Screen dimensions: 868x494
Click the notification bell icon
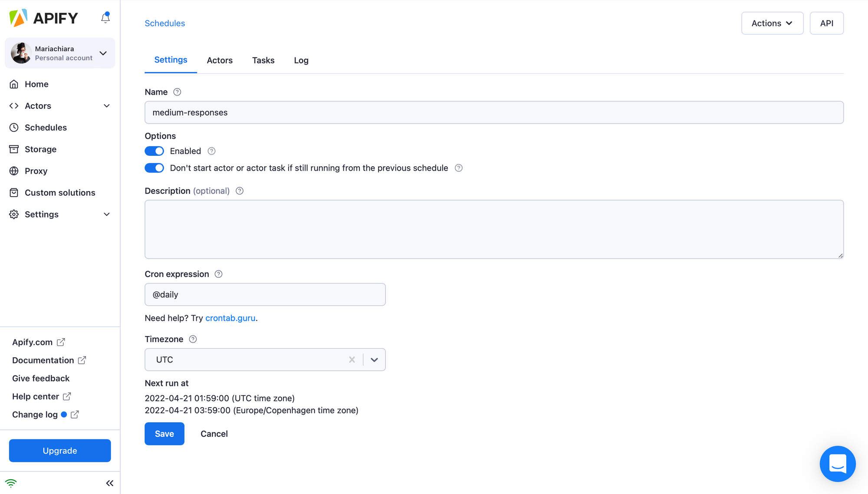105,18
